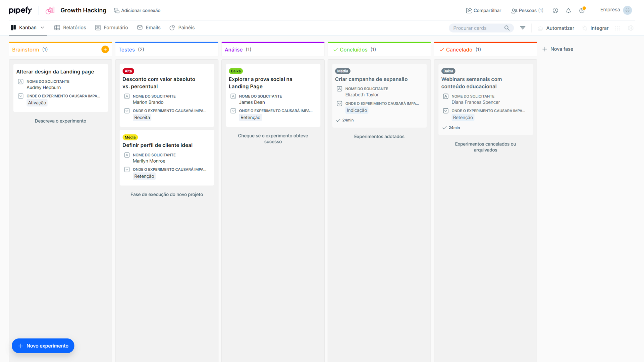Open the Empresa avatar menu
The height and width of the screenshot is (362, 644).
point(628,10)
